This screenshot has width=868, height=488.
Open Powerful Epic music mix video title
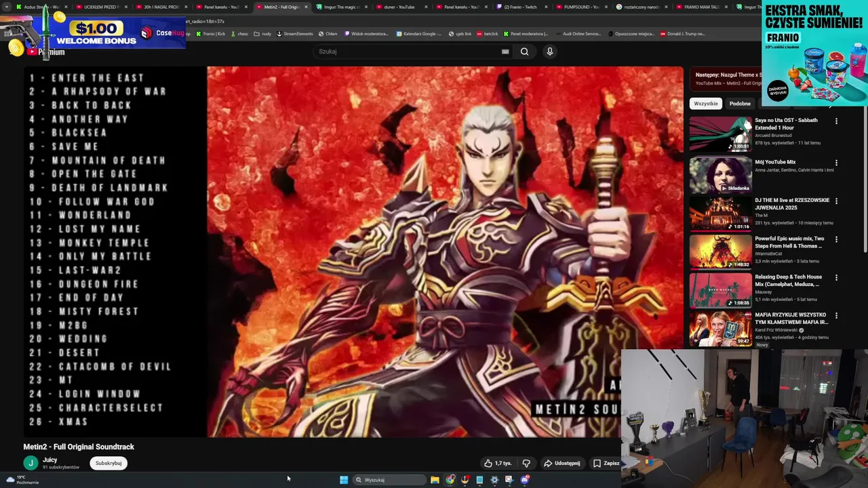click(789, 242)
